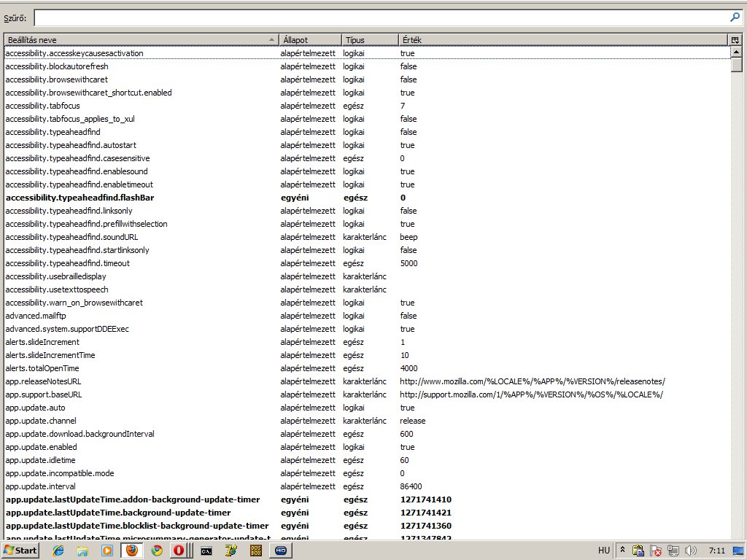Click the vertical scrollbar thumb

[x=736, y=65]
